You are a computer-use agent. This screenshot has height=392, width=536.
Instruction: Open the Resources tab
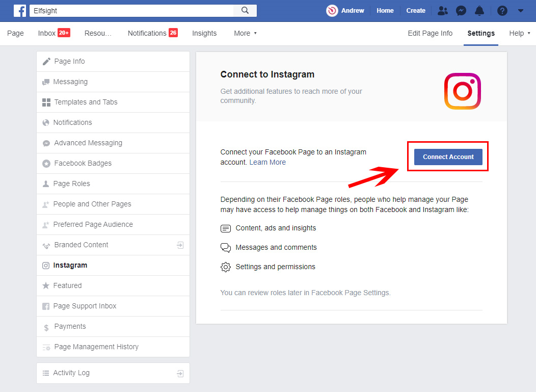pos(98,33)
